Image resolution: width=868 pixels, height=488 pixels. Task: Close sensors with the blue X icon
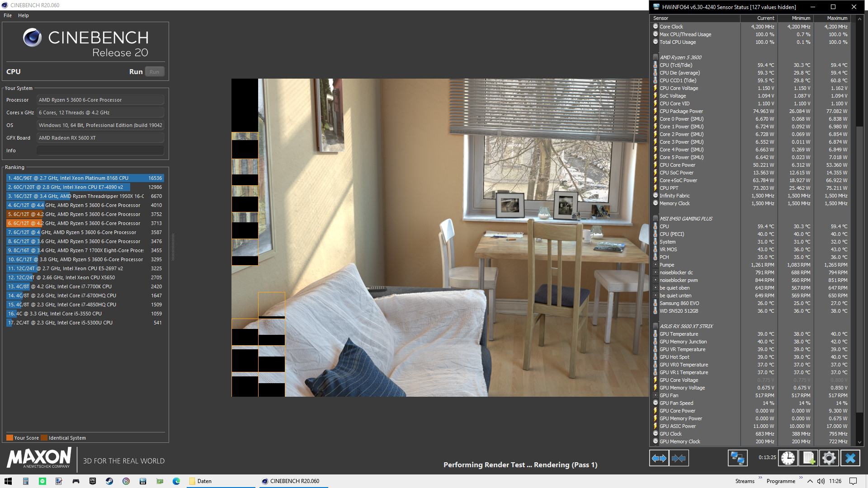850,458
